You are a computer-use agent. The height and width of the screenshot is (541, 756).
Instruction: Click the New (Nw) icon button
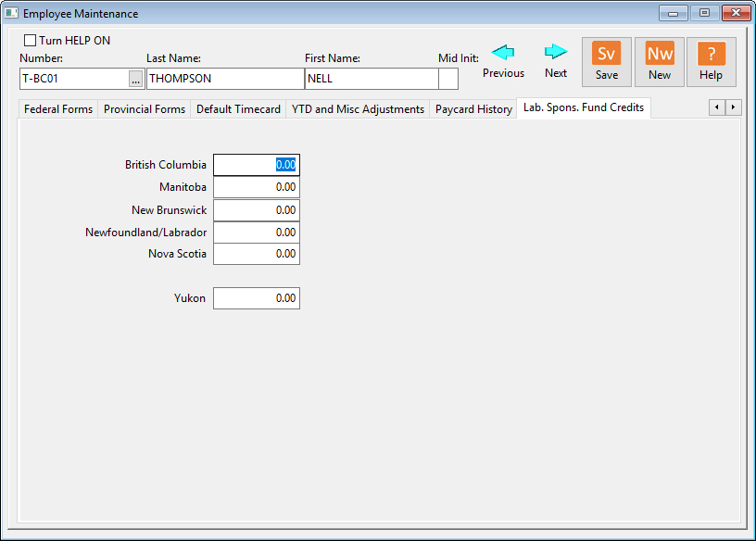(x=660, y=62)
